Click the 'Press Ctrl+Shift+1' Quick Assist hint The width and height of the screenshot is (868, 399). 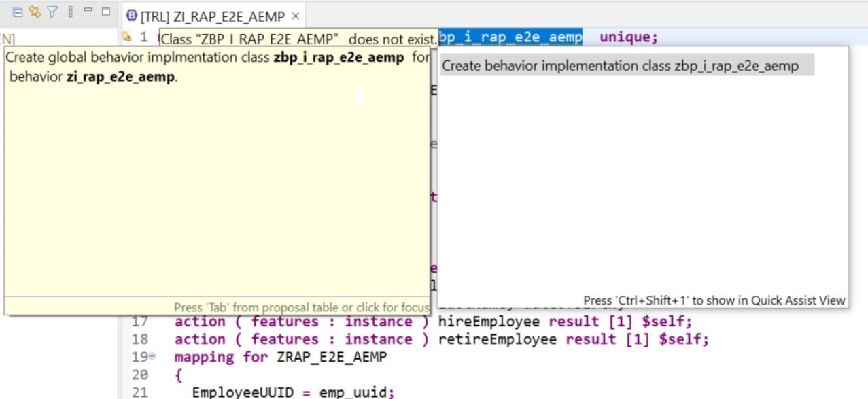click(x=712, y=300)
